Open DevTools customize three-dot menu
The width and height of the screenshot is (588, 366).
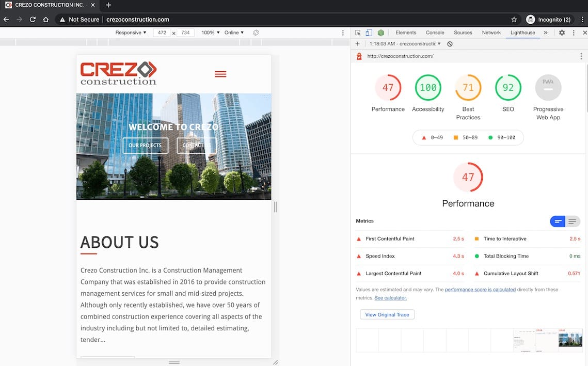tap(574, 33)
